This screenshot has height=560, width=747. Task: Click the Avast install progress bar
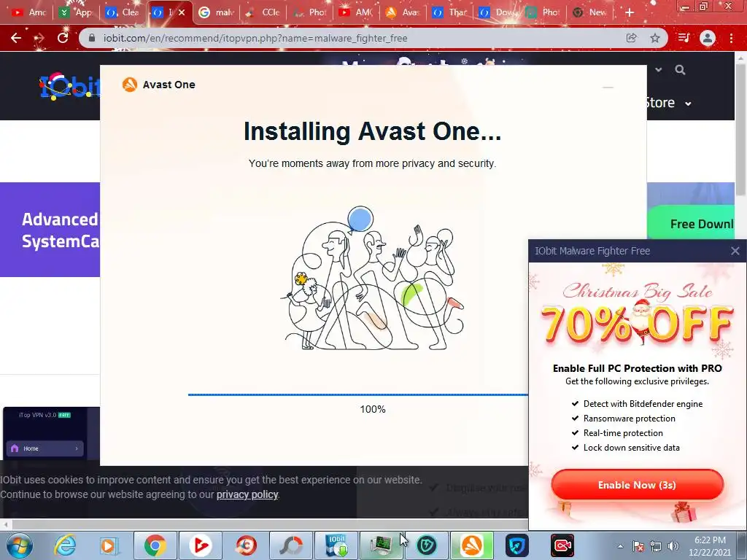coord(358,394)
